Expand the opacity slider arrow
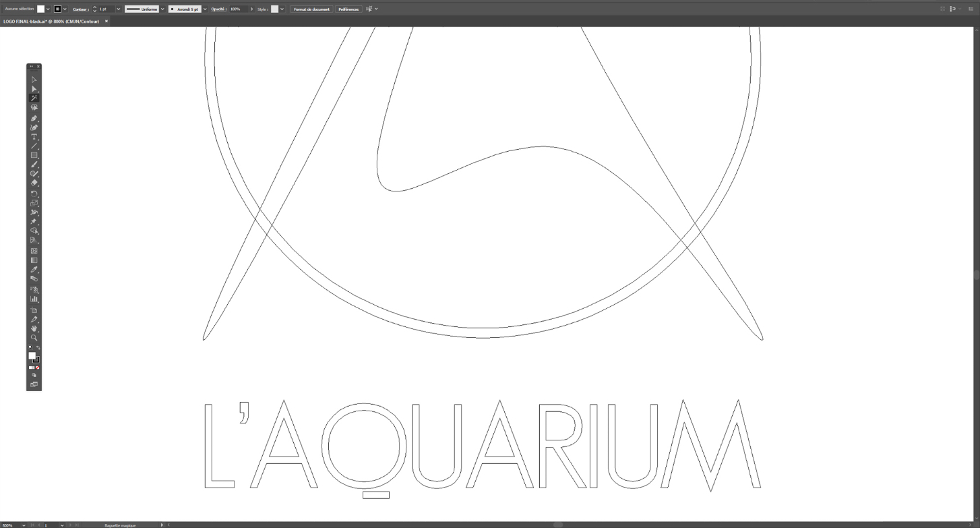The image size is (980, 528). [251, 9]
